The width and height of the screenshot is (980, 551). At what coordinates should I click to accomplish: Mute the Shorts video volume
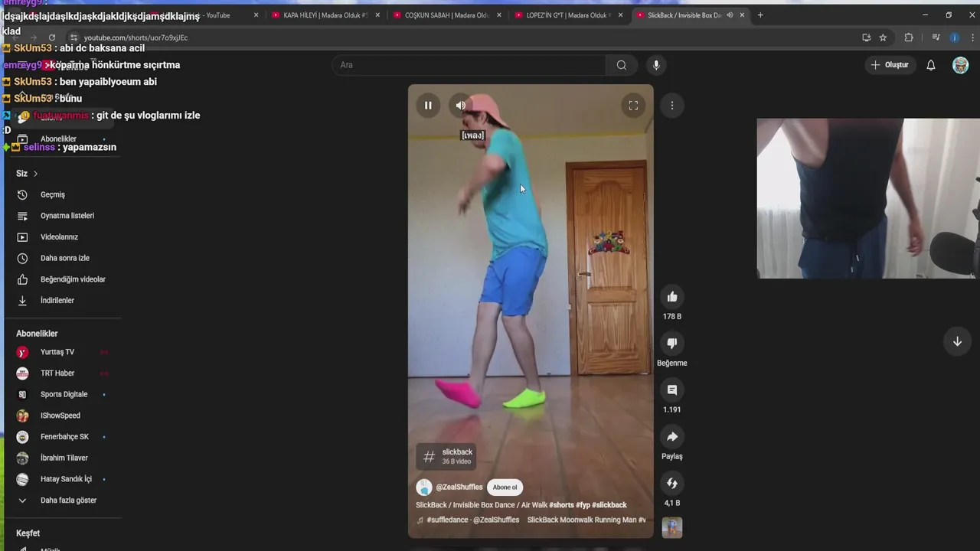[461, 106]
